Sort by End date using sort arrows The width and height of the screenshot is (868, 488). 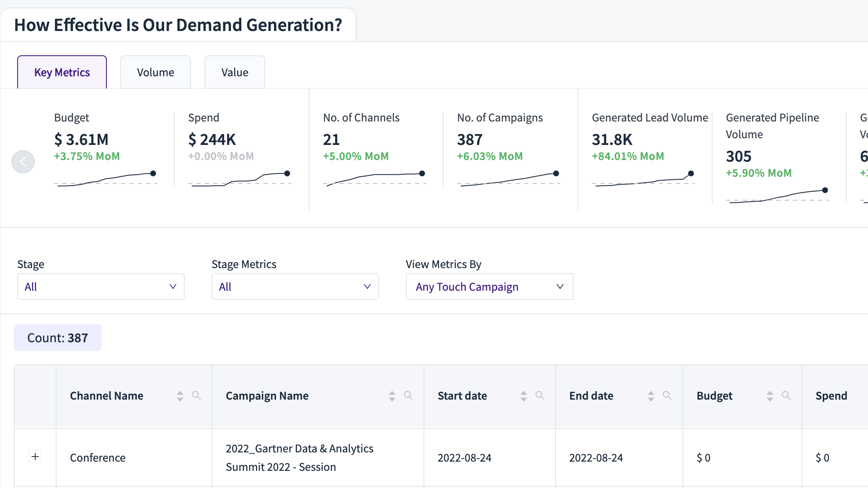click(651, 396)
